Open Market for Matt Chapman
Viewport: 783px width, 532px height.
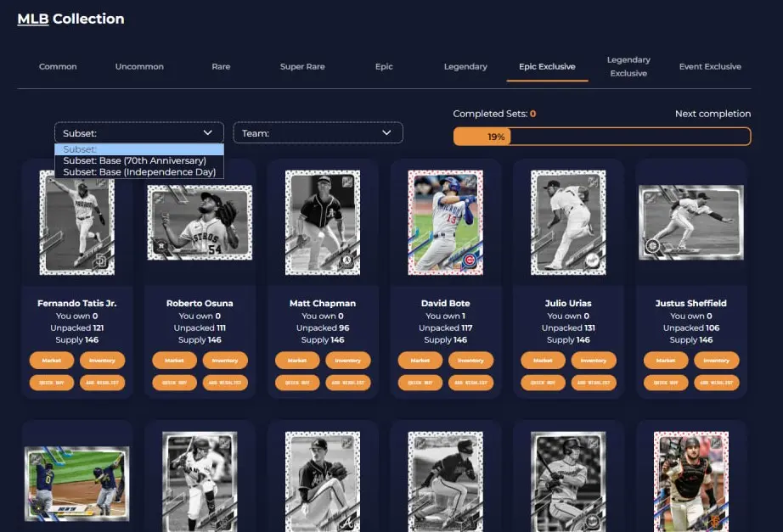click(x=297, y=361)
